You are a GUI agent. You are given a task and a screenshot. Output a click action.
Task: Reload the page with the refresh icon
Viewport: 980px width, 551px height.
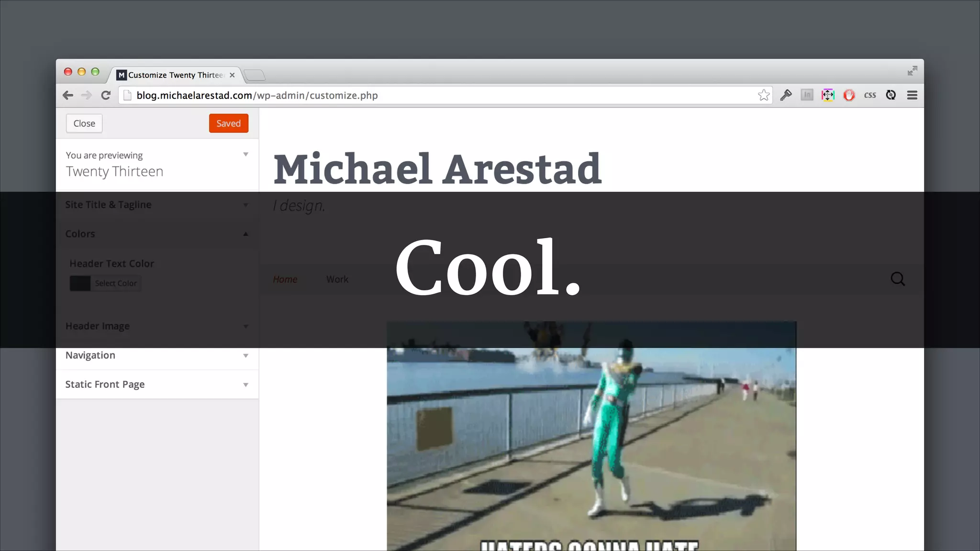pos(106,95)
